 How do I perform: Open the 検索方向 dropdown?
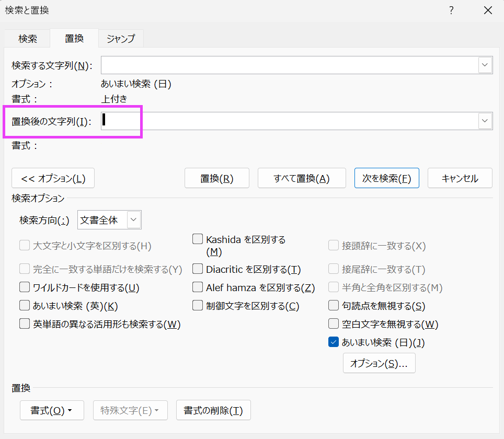coord(134,220)
